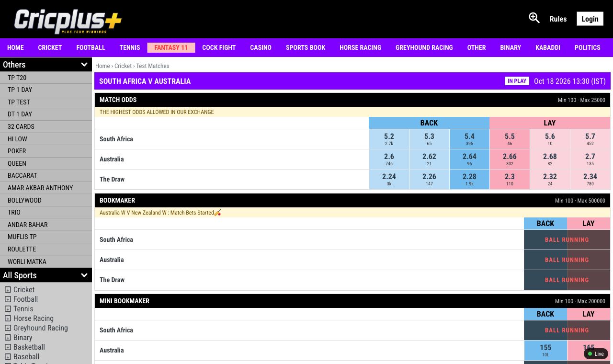Select ROULETTE in sidebar
Viewport: 613px width, 364px height.
[x=46, y=249]
